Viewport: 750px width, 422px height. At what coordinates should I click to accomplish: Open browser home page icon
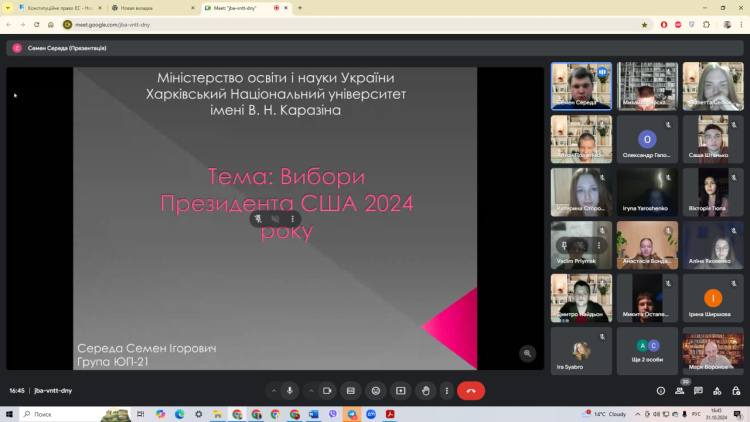[x=51, y=25]
